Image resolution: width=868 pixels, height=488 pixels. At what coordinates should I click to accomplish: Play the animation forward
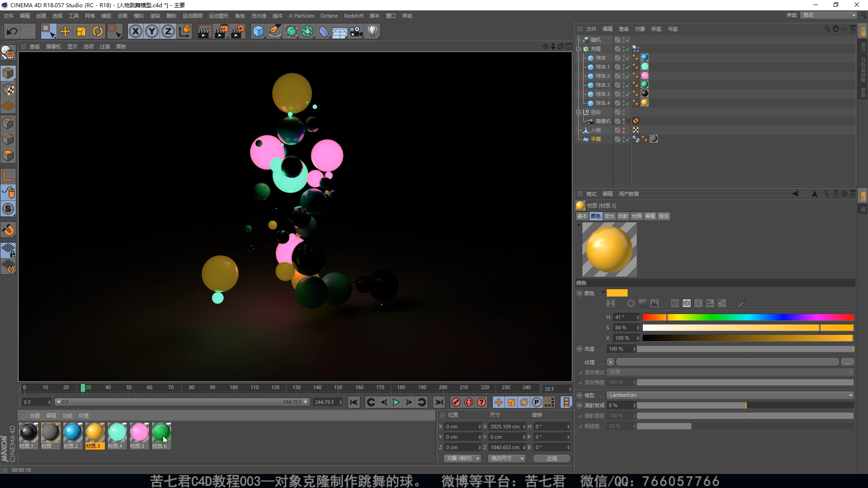click(x=396, y=402)
